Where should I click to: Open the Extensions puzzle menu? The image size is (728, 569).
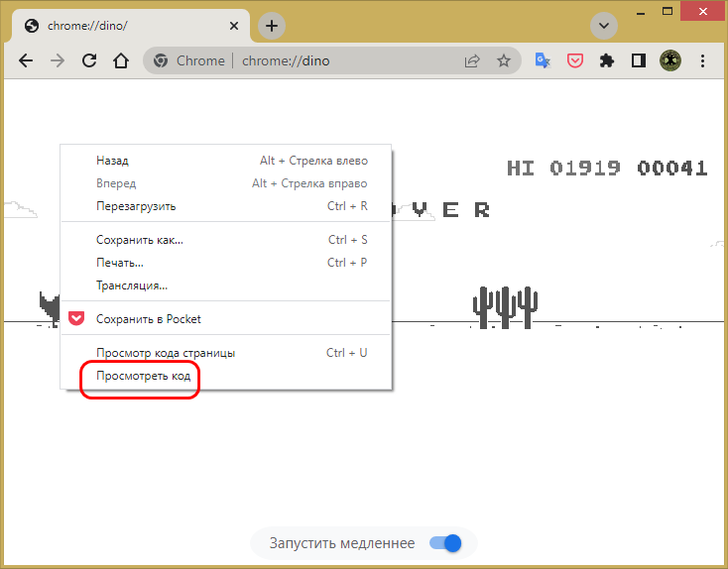[x=607, y=60]
